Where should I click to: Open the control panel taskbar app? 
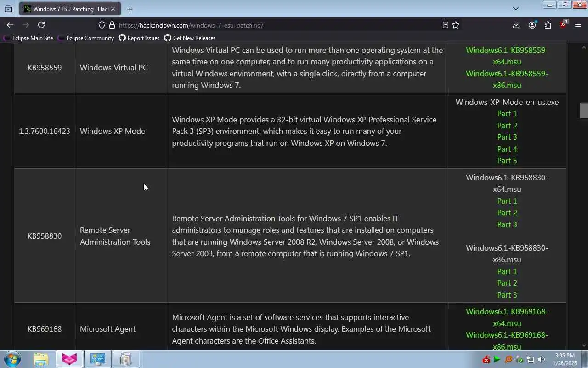pos(98,359)
